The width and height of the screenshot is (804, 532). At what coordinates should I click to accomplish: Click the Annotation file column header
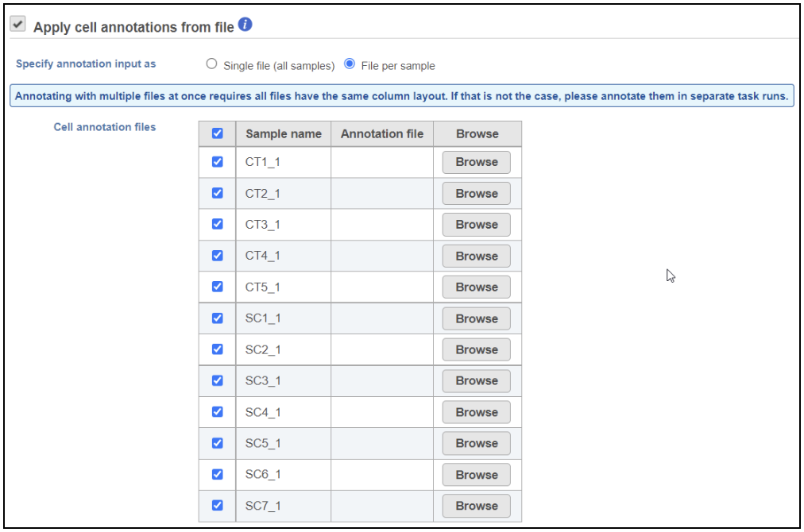[382, 134]
